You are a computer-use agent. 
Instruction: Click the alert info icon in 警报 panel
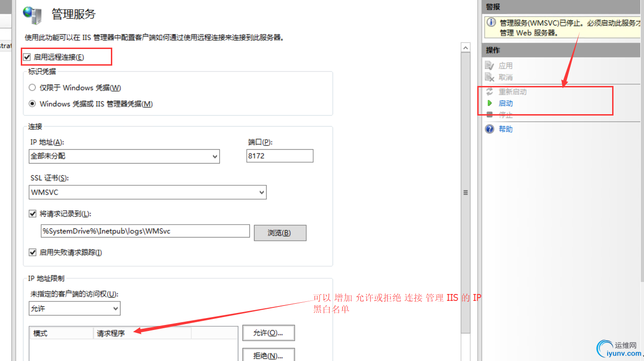click(x=492, y=22)
